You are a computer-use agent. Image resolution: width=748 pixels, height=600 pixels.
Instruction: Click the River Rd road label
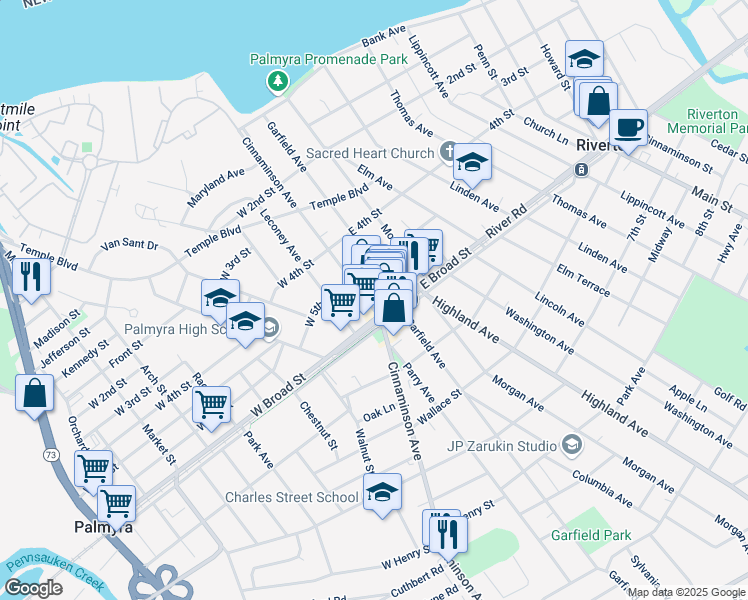pyautogui.click(x=507, y=221)
